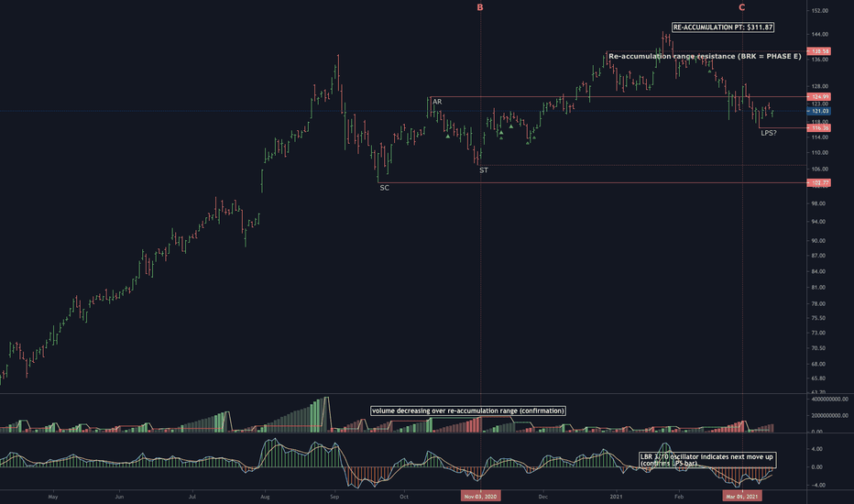The height and width of the screenshot is (504, 854).
Task: Click the red 124.99 price tag
Action: click(x=820, y=97)
